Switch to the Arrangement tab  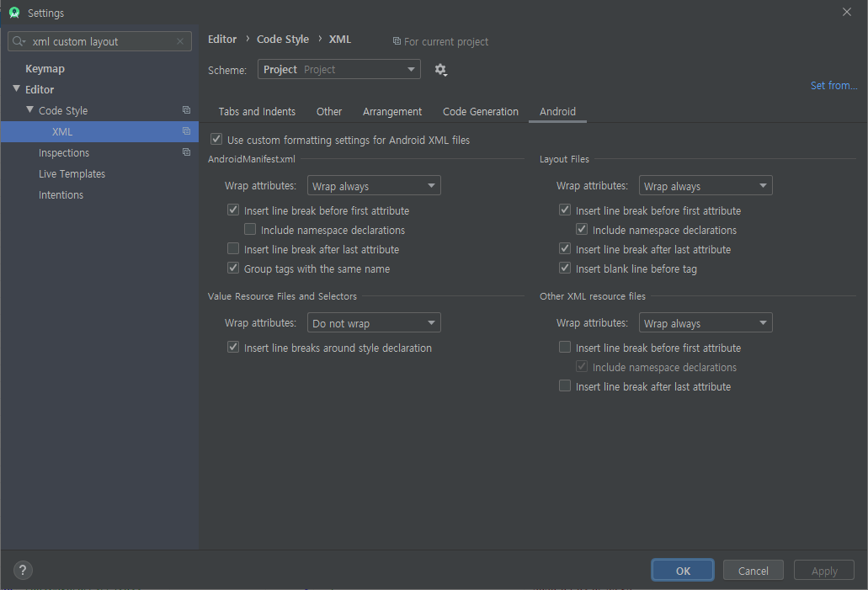point(392,111)
